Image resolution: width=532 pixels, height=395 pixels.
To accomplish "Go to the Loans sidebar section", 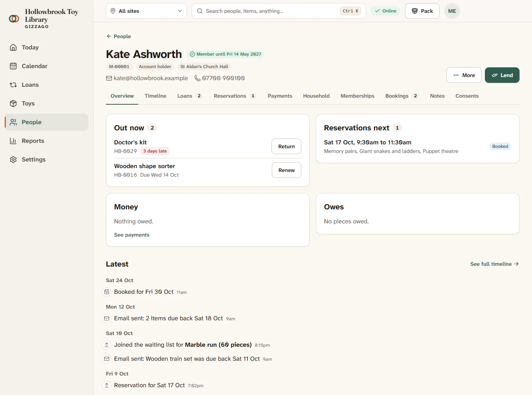I will (x=46, y=85).
